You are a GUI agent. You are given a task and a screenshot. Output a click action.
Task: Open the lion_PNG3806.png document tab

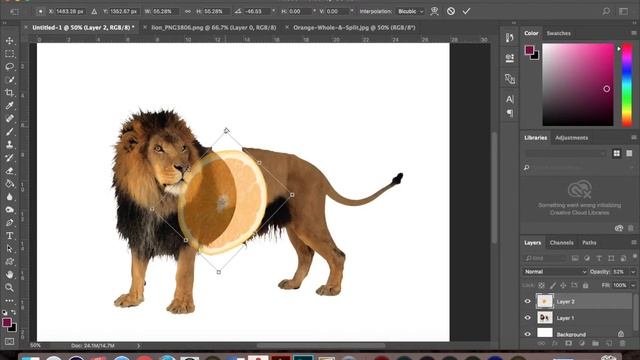pos(213,28)
